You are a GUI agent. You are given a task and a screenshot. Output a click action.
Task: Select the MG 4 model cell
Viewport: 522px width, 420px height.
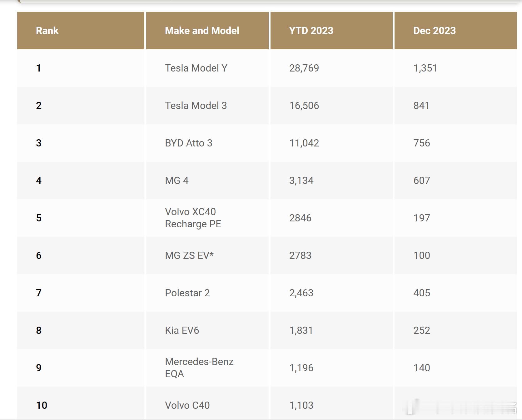click(207, 180)
